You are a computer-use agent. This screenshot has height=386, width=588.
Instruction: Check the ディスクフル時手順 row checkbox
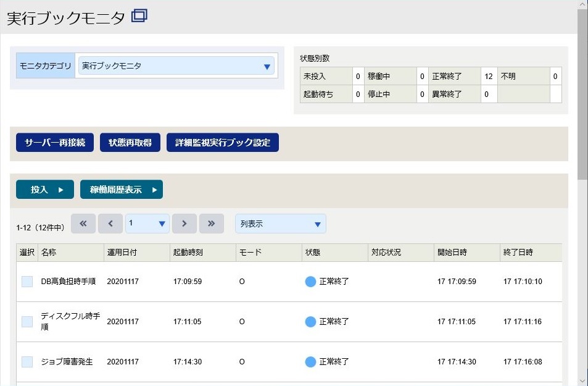tap(27, 322)
